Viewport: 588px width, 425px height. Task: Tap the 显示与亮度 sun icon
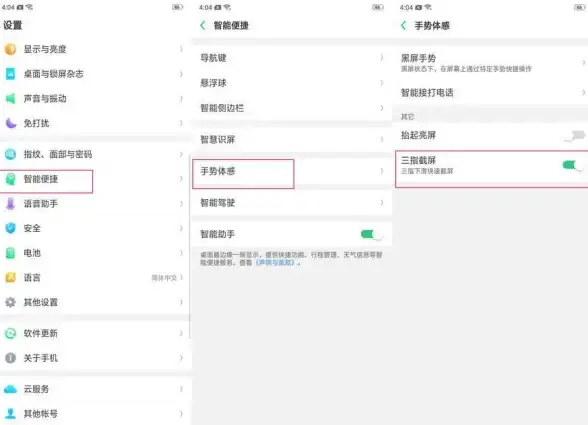coord(10,49)
